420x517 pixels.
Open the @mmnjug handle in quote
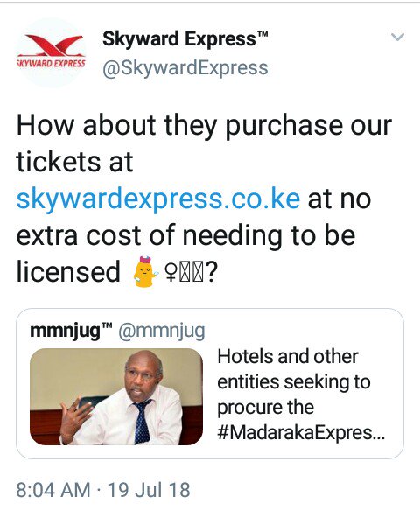(162, 331)
